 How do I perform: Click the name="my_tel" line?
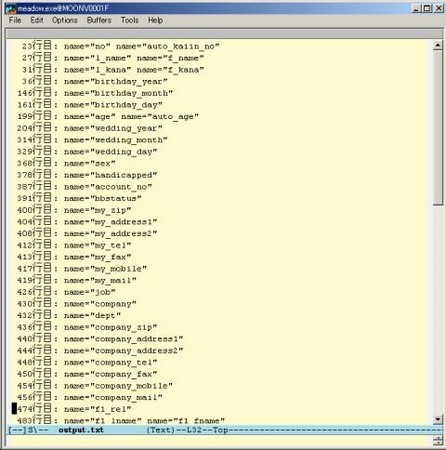(x=74, y=245)
